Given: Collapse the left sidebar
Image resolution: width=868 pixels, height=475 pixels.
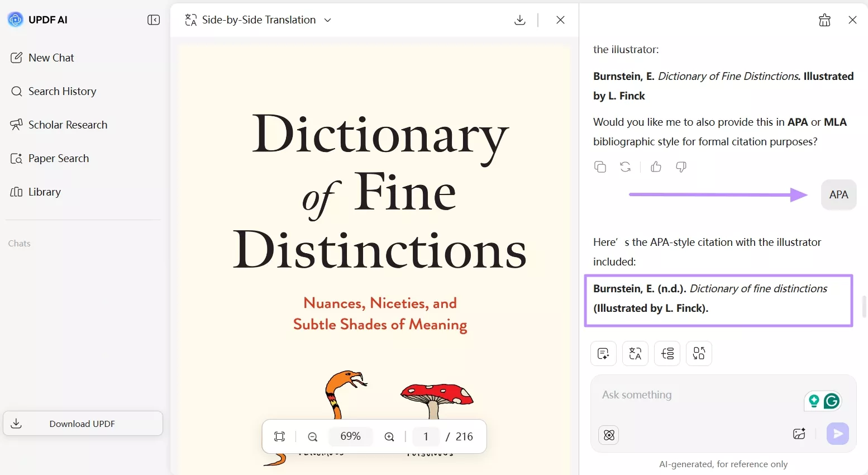Looking at the screenshot, I should (153, 20).
